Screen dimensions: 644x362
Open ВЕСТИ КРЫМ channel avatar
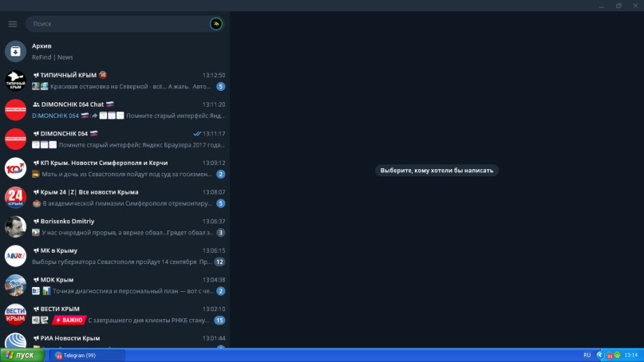coord(15,314)
